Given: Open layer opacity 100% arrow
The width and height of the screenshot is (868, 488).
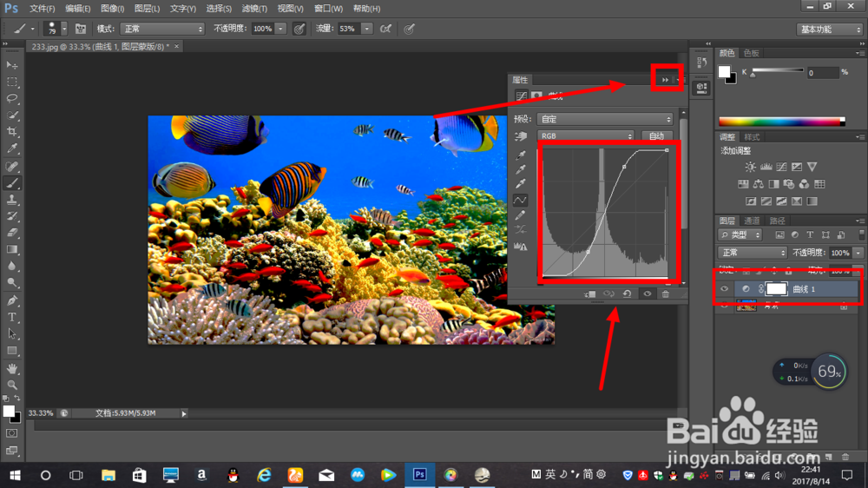Looking at the screenshot, I should 858,253.
